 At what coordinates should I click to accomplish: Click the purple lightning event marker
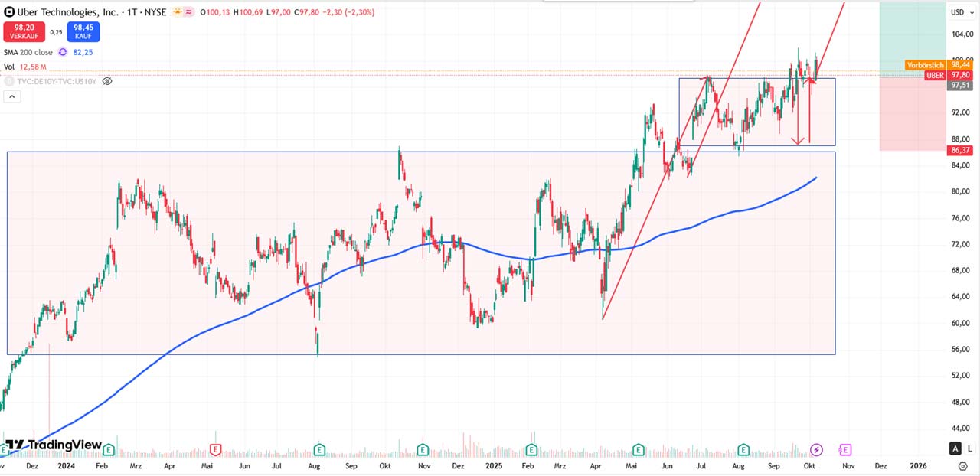(x=816, y=449)
